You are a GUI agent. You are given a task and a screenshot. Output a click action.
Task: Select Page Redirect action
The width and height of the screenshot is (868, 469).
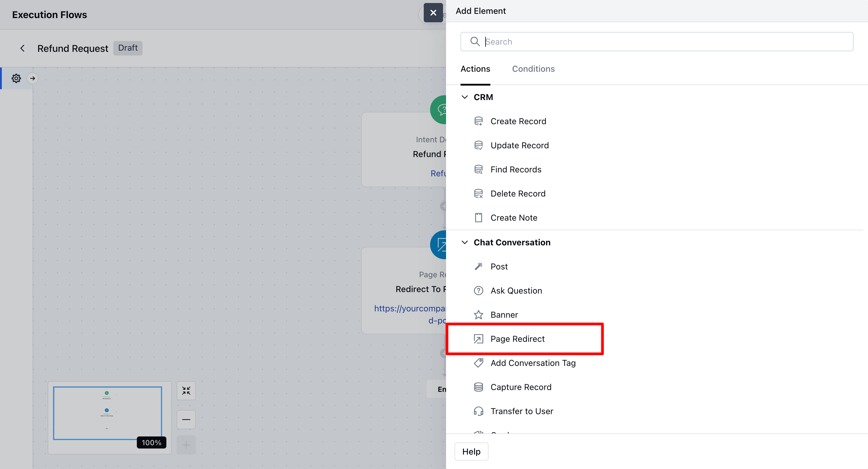click(517, 339)
